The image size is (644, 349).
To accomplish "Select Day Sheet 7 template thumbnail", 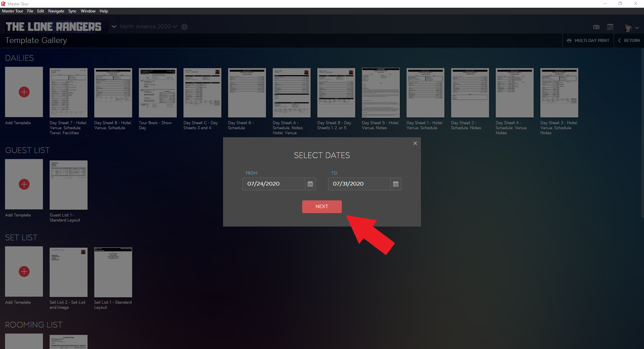I will [x=68, y=93].
